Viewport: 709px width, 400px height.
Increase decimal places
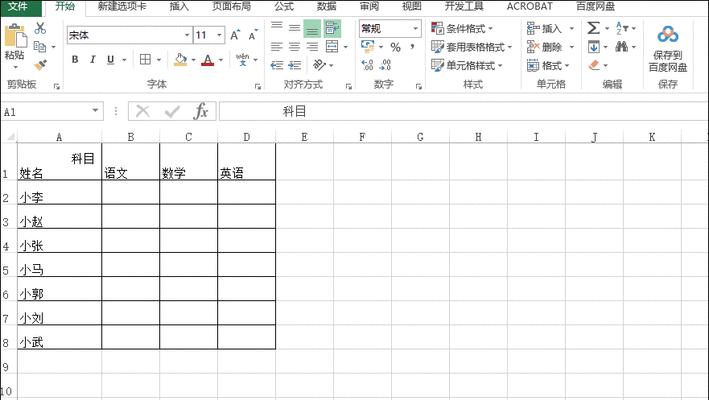[x=367, y=66]
